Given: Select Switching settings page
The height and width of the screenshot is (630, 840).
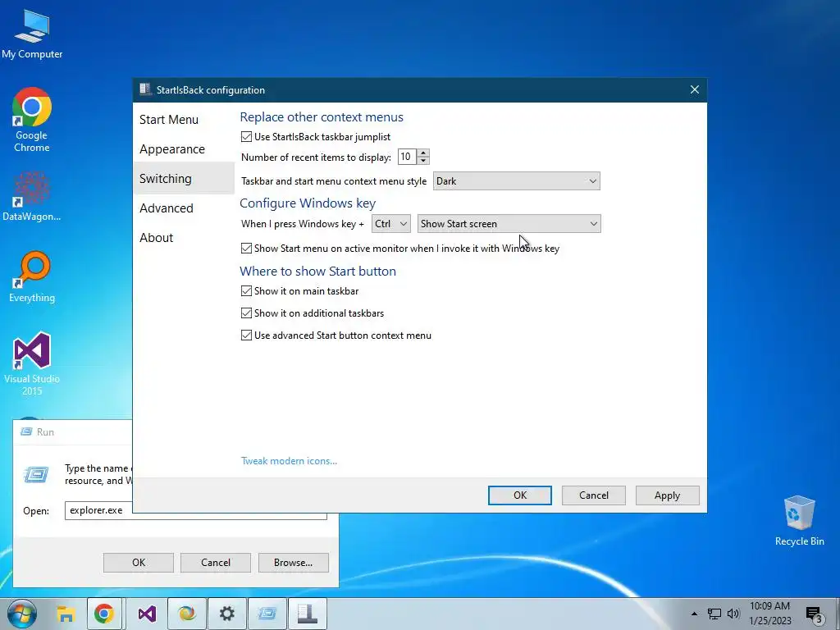Looking at the screenshot, I should [x=183, y=178].
